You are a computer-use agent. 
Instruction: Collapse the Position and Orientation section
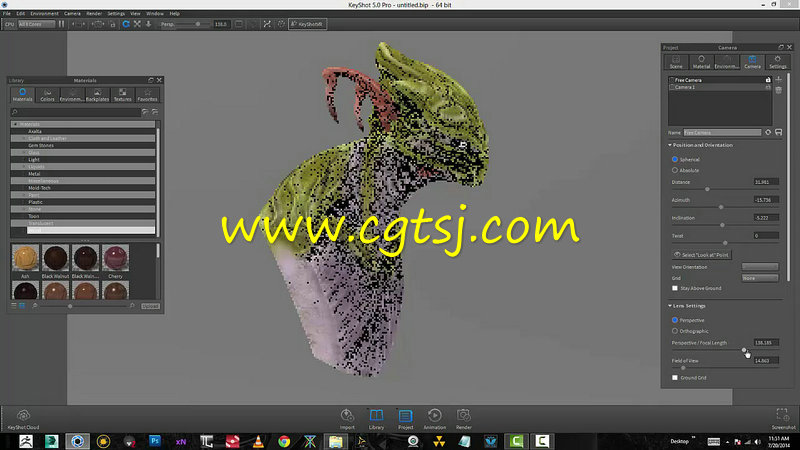click(x=670, y=145)
